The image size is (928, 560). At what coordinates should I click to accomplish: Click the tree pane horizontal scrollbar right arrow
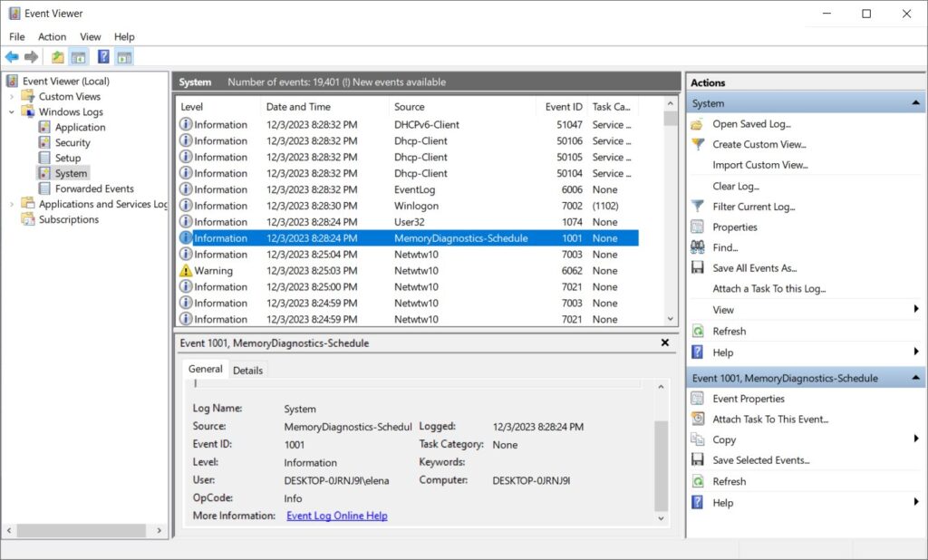pyautogui.click(x=159, y=530)
